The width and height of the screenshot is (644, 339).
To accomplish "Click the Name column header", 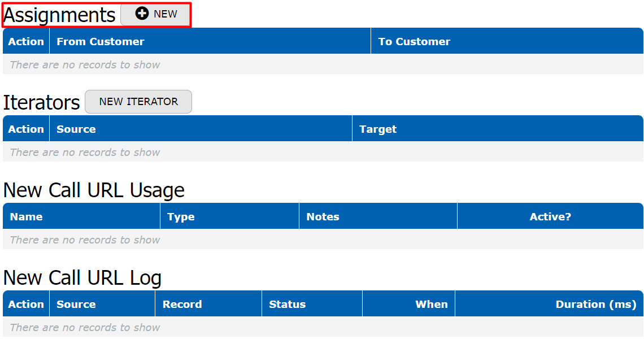I will (x=81, y=216).
